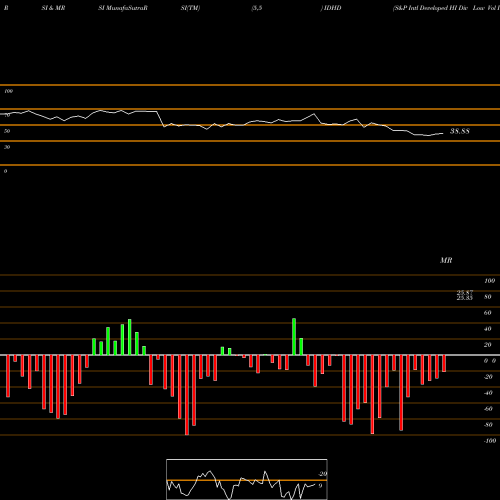Click 'S&P Intl Developed HI Div' title text
Image resolution: width=500 pixels, height=500 pixels.
pyautogui.click(x=431, y=8)
